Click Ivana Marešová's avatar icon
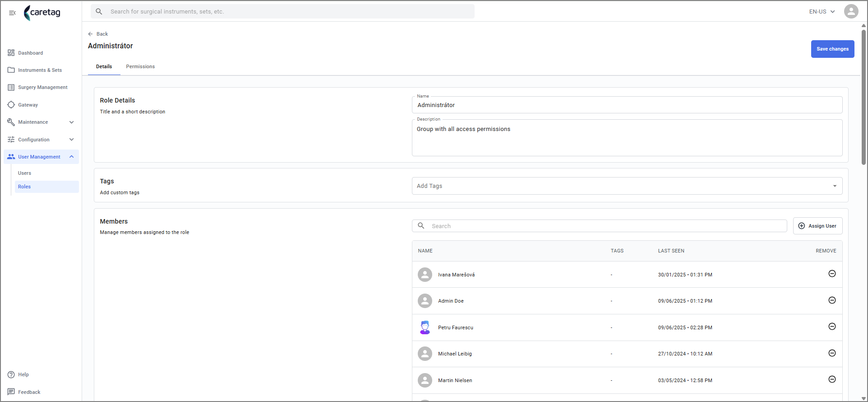This screenshot has height=402, width=868. (x=425, y=275)
